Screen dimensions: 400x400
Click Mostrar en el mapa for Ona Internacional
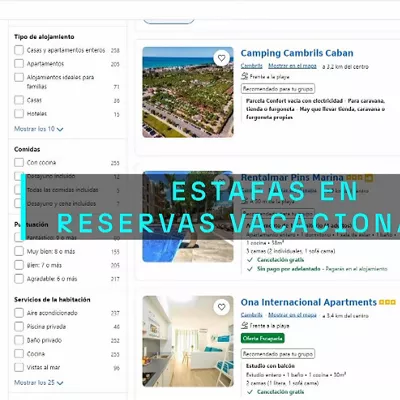pyautogui.click(x=292, y=315)
